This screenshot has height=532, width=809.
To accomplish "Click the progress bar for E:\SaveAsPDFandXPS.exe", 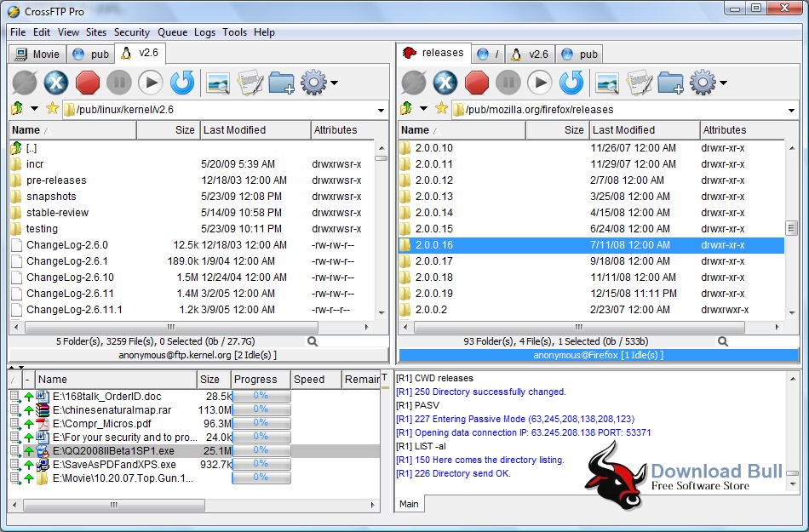I will [261, 464].
